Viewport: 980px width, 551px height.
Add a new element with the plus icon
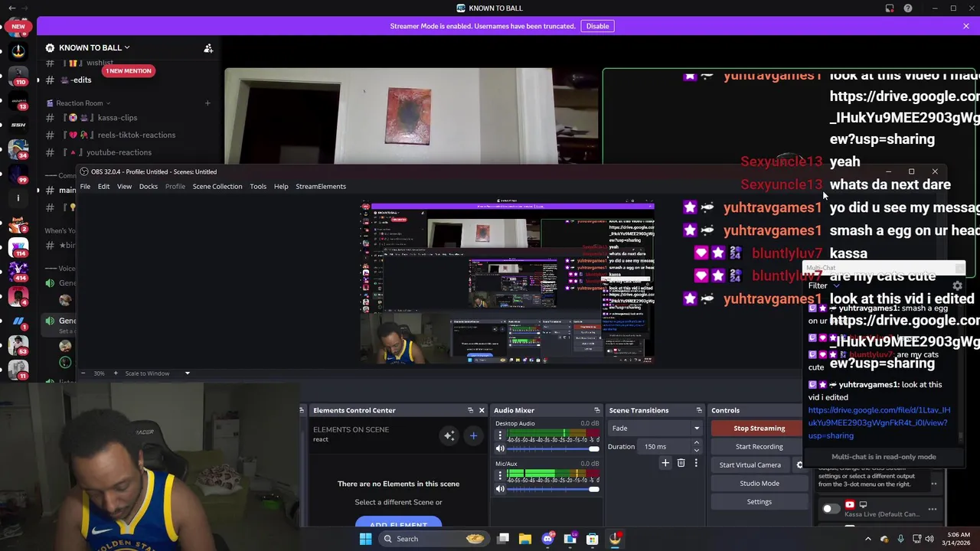click(x=473, y=435)
